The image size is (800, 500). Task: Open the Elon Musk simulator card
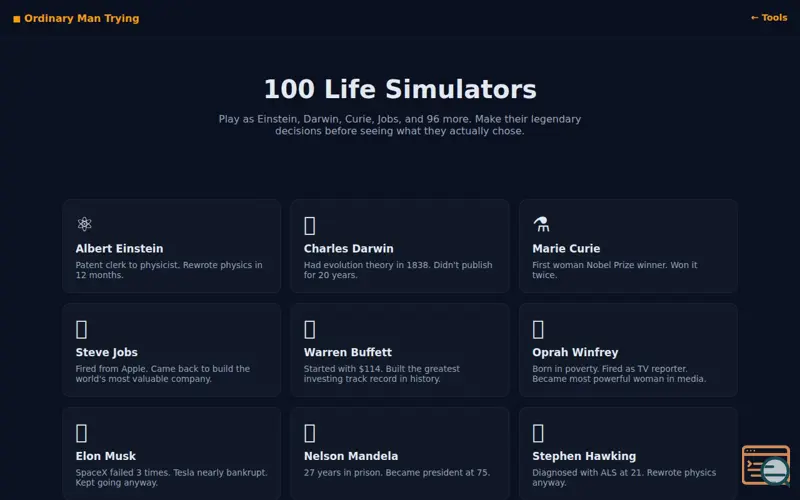tap(171, 454)
